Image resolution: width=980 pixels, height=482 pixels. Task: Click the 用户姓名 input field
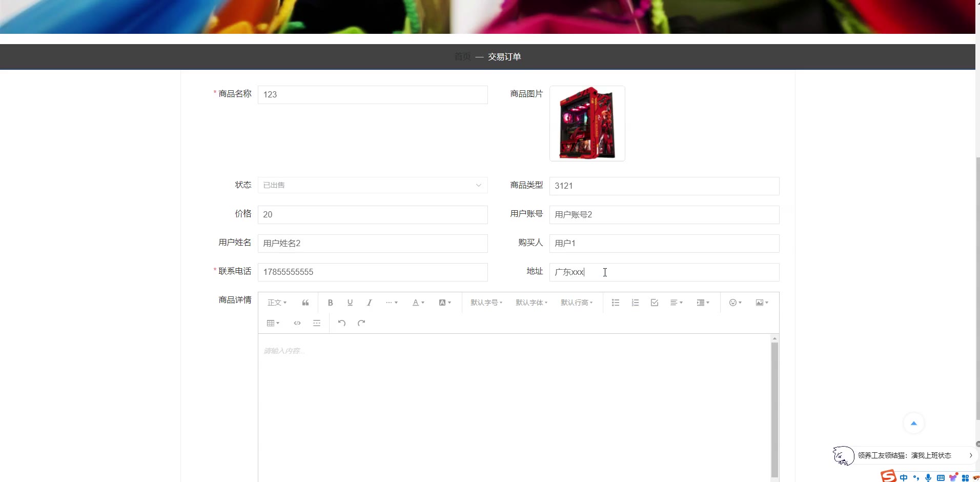click(x=373, y=244)
